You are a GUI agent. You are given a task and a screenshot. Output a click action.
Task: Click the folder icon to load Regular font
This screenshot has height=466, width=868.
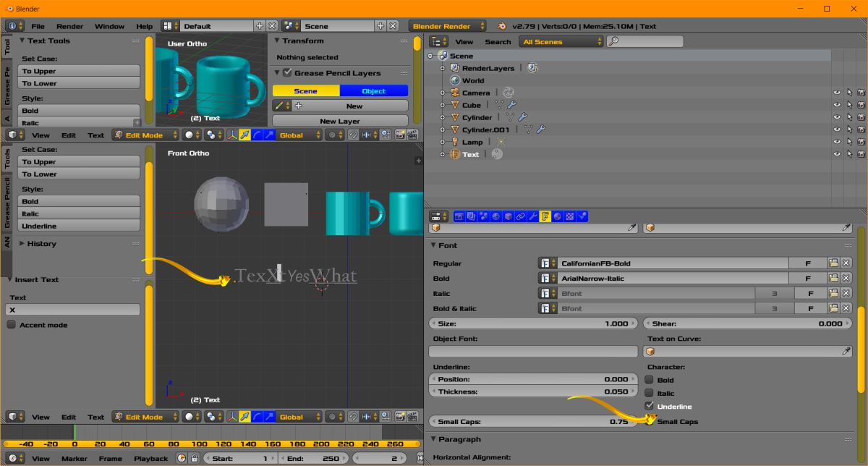tap(833, 263)
